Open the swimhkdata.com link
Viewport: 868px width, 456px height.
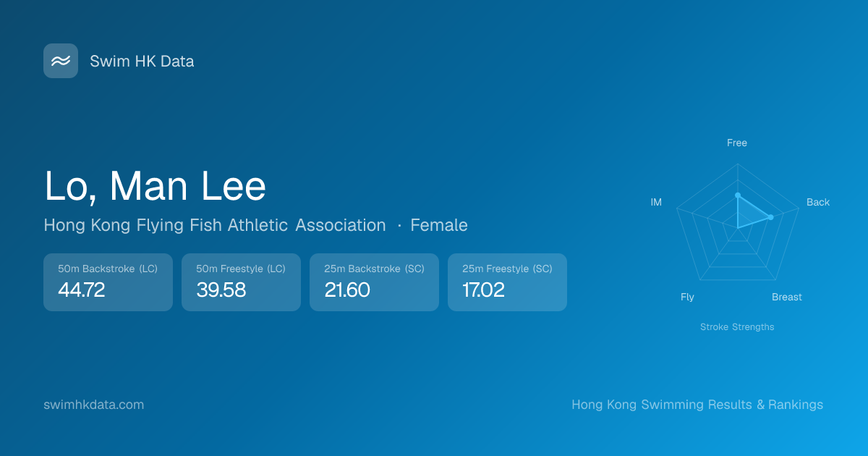pos(94,405)
